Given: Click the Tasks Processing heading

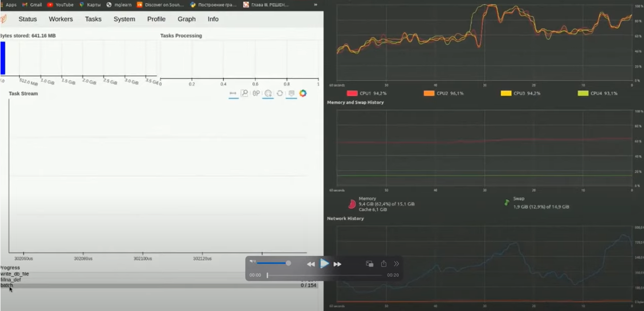Looking at the screenshot, I should tap(181, 36).
